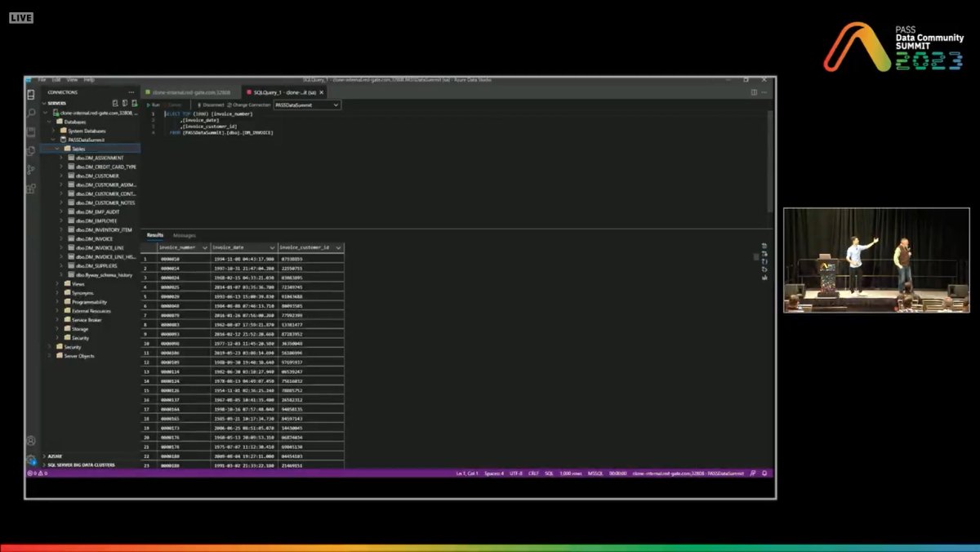Click the Spaces: 4 status entry
This screenshot has width=980, height=552.
coord(493,473)
